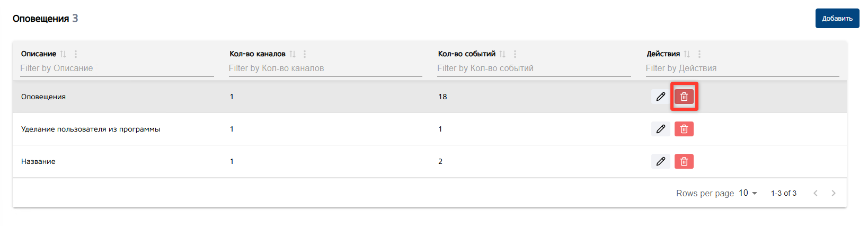This screenshot has height=226, width=868.
Task: Edit the Уделание пользователя из программы row
Action: pos(660,129)
